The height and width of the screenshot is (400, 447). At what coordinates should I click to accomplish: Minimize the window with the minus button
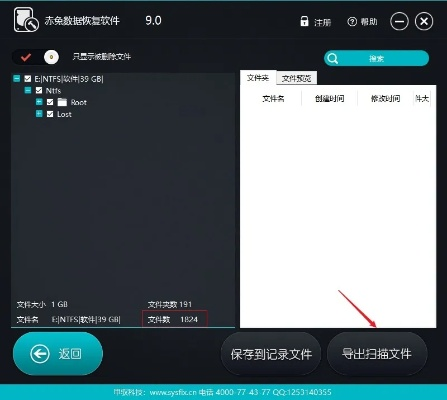tap(399, 21)
